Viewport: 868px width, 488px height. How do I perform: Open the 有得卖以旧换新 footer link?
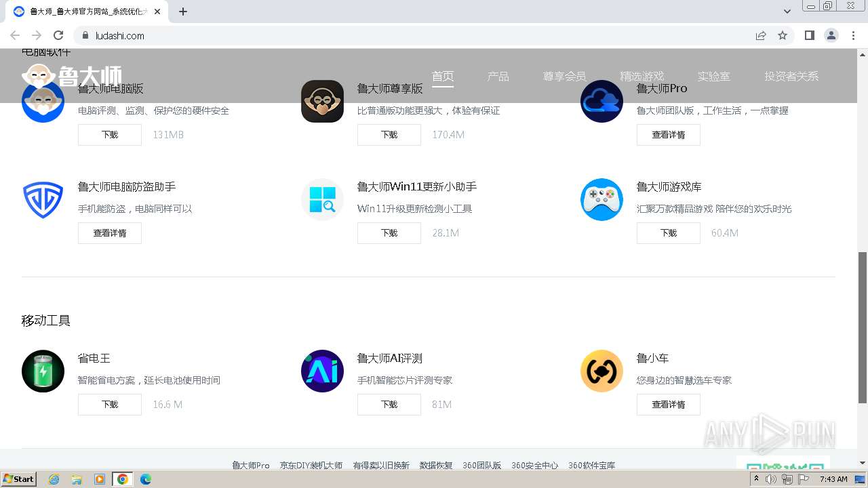(381, 466)
